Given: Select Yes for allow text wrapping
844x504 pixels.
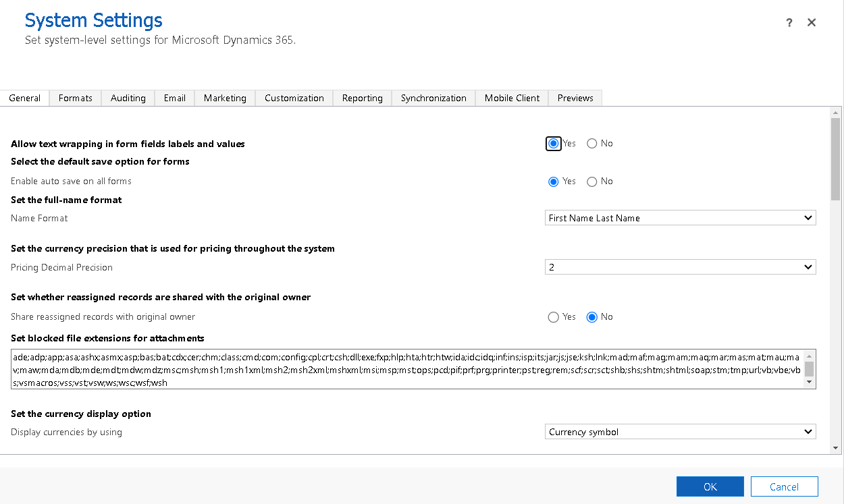Looking at the screenshot, I should coord(554,144).
